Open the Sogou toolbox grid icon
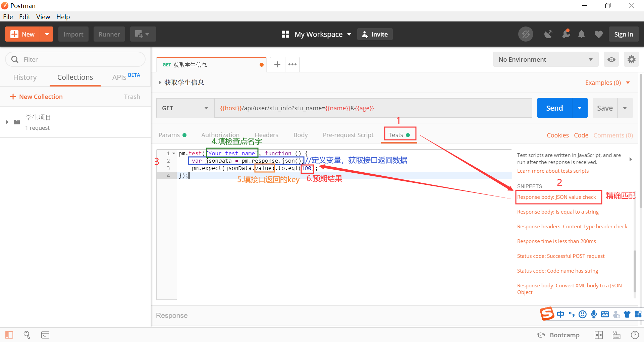Screen dimensions: 644x342 pos(638,314)
